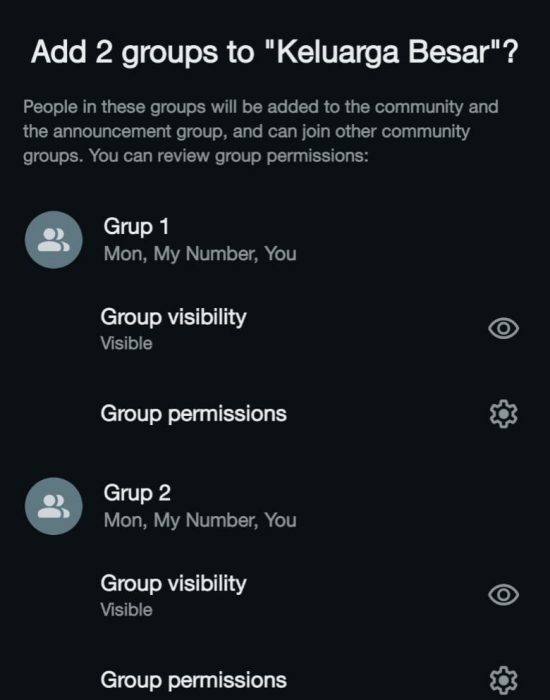
Task: Select the Grup 2 group name
Action: [x=137, y=493]
